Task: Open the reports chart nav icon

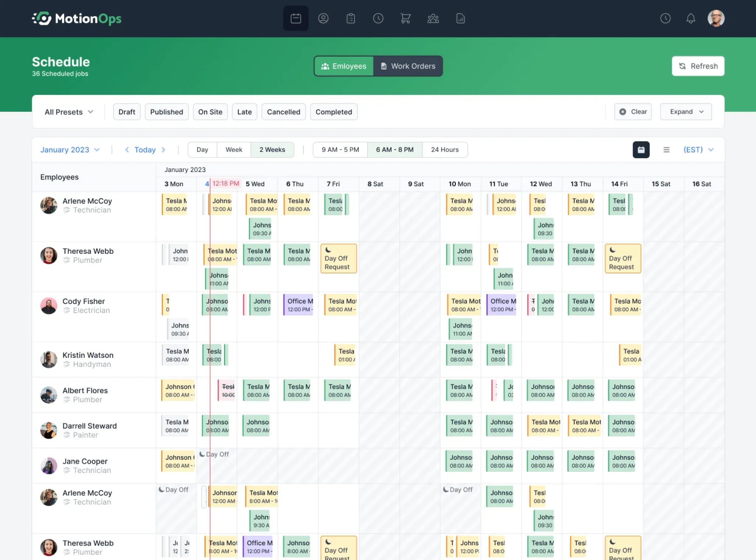Action: click(x=460, y=18)
